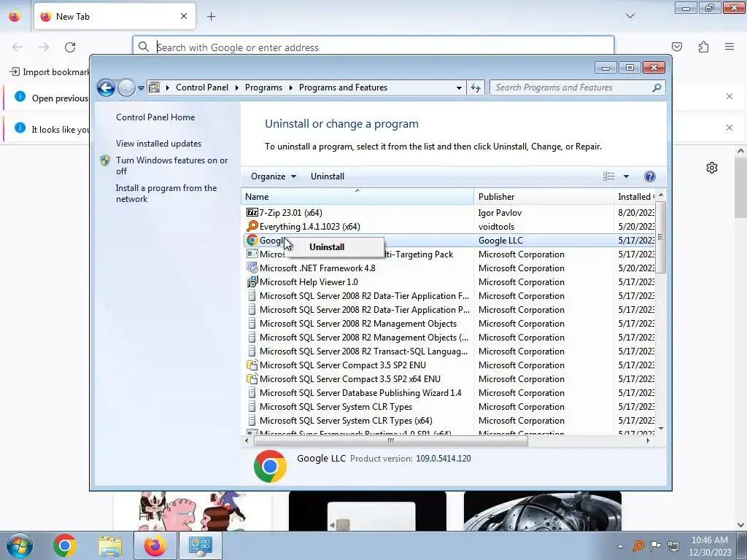Open the address bar previous locations dropdown
The image size is (747, 560).
tap(459, 87)
